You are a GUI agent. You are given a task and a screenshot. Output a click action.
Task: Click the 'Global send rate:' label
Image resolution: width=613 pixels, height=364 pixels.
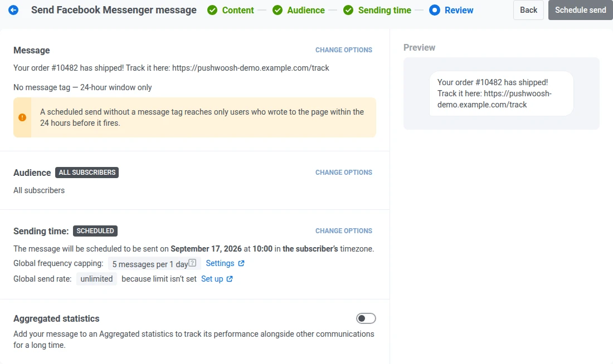click(x=42, y=279)
